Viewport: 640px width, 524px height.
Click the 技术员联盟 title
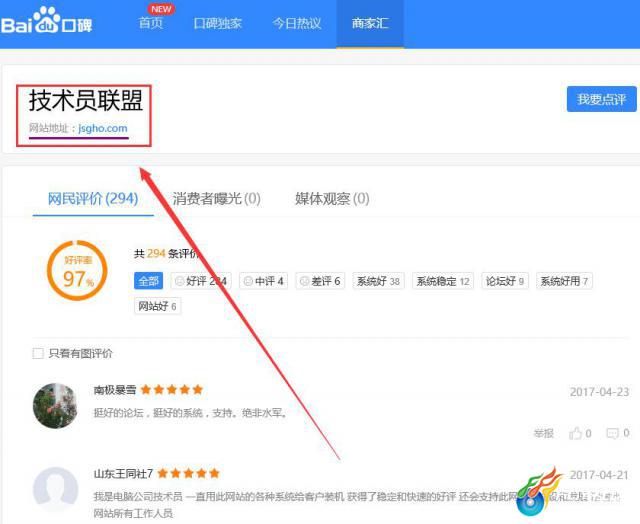pos(86,100)
